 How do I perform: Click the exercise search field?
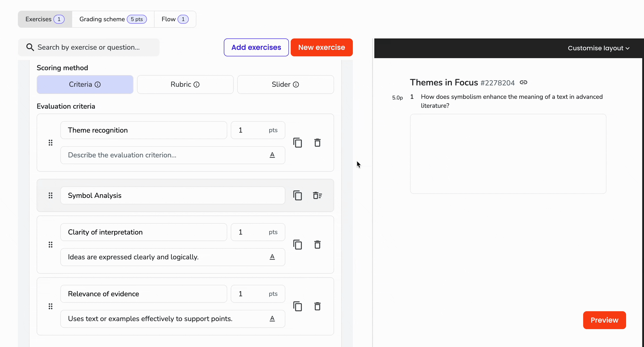pyautogui.click(x=89, y=47)
